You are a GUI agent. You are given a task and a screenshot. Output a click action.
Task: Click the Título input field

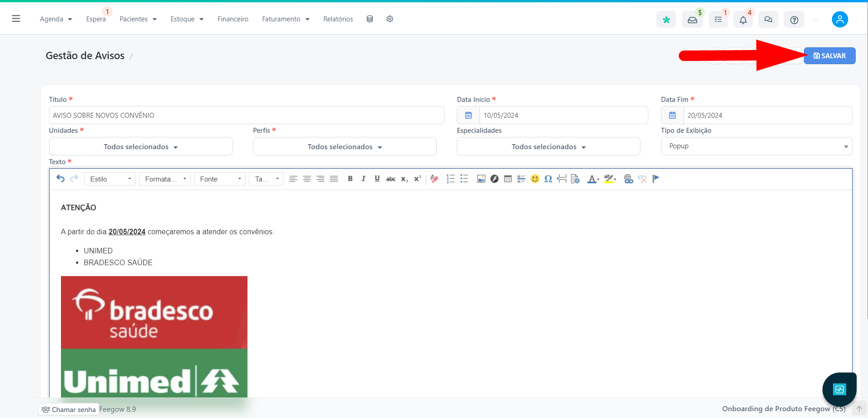[247, 115]
